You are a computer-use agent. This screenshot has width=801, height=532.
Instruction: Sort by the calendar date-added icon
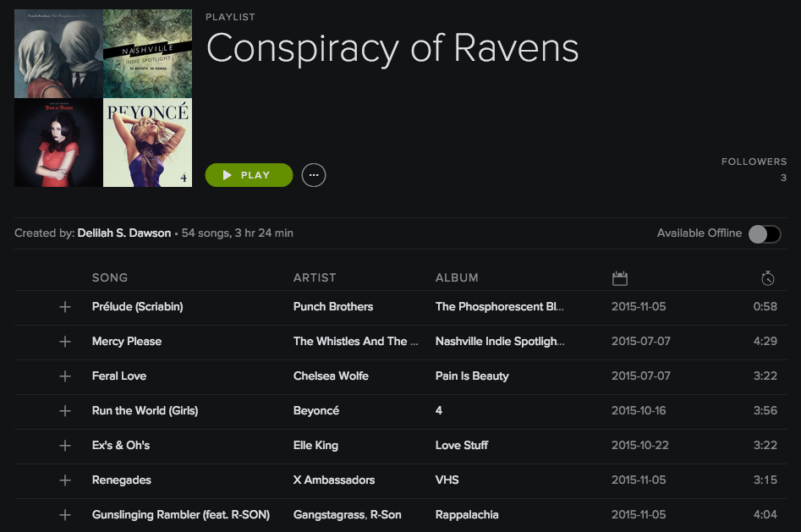coord(620,278)
